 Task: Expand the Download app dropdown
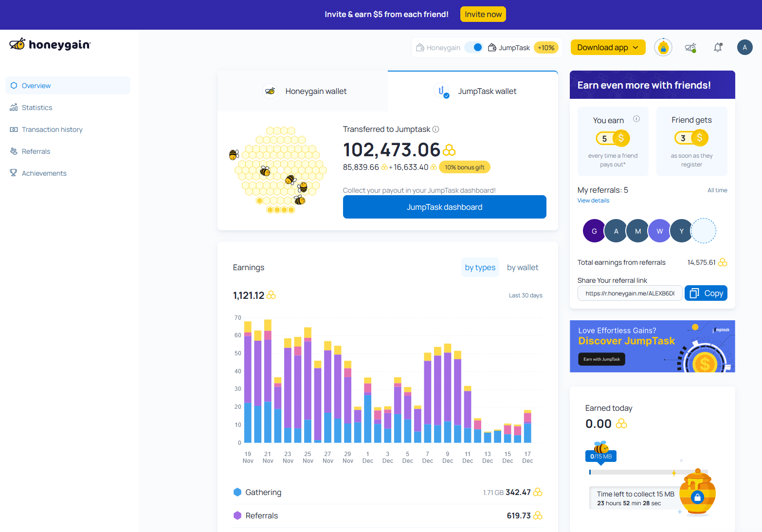(608, 47)
